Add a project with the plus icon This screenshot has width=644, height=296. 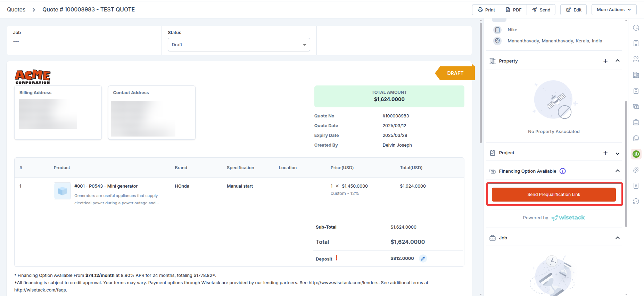(605, 153)
